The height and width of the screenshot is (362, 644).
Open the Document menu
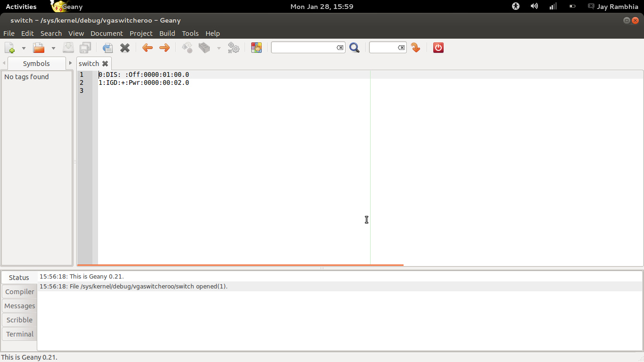click(107, 33)
